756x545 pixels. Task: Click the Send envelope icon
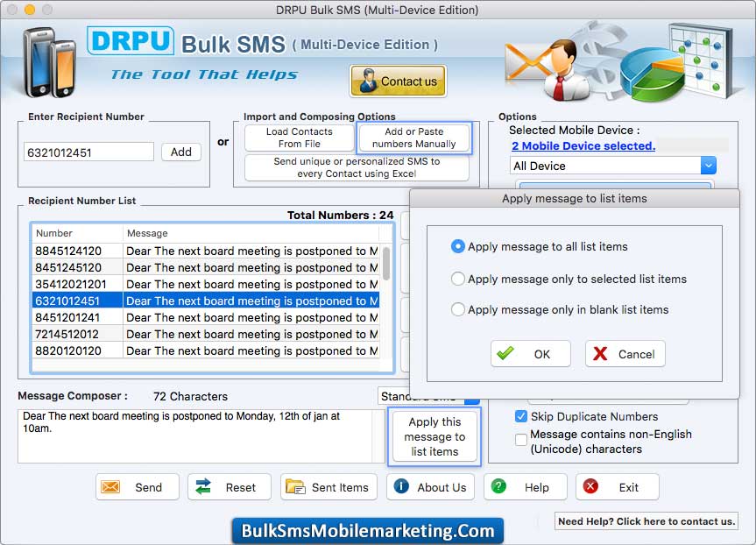pyautogui.click(x=110, y=487)
